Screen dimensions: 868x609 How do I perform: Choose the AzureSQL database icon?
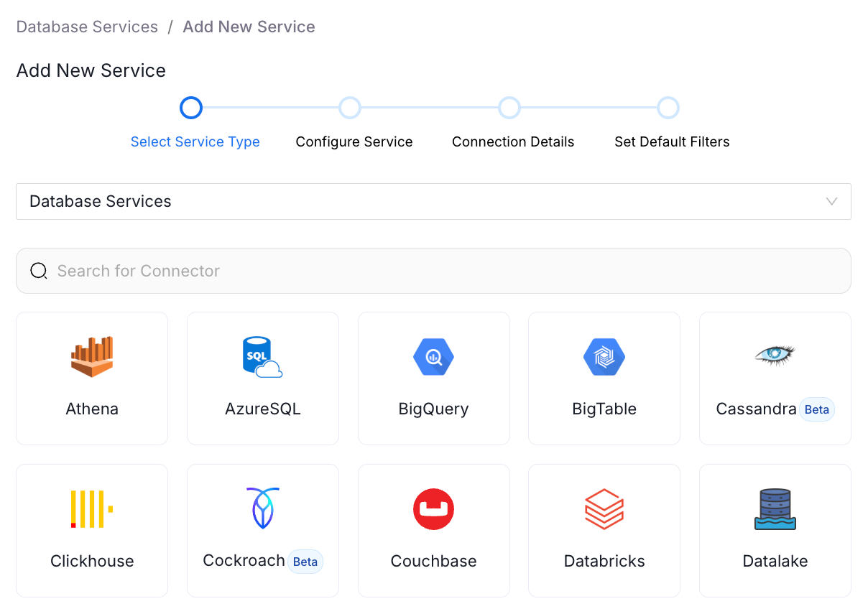262,357
